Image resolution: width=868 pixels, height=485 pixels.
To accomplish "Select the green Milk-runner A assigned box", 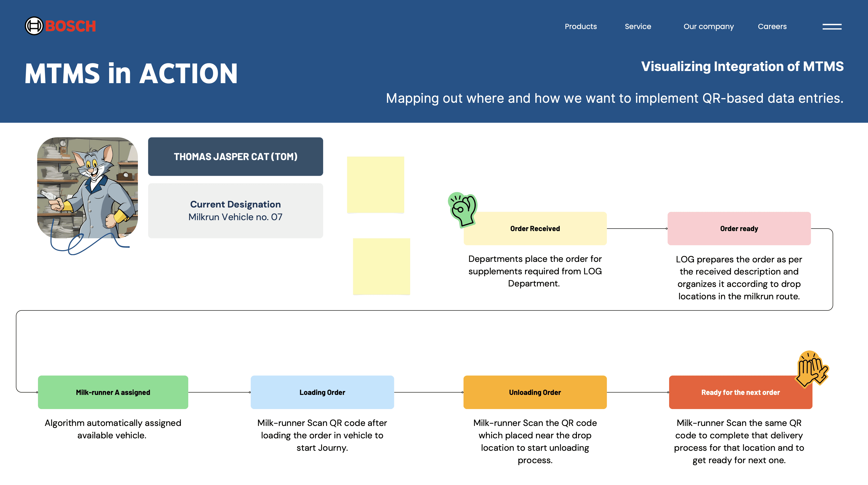I will click(113, 392).
